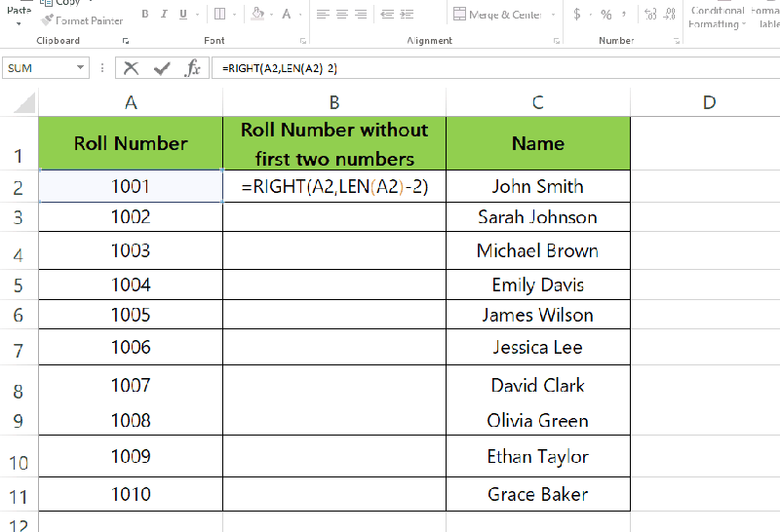Apply the Fill Color bucket
The width and height of the screenshot is (780, 532).
pos(257,14)
